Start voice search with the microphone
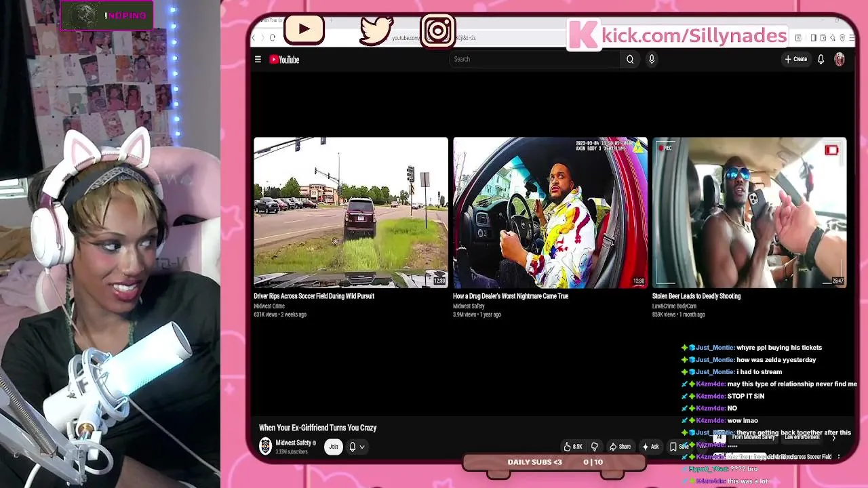 (x=652, y=59)
